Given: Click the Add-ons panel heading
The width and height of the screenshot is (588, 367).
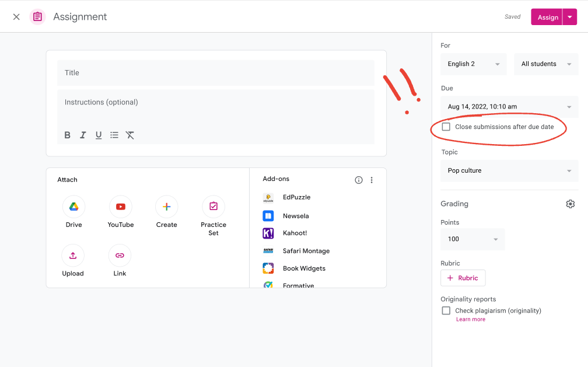Looking at the screenshot, I should point(276,179).
